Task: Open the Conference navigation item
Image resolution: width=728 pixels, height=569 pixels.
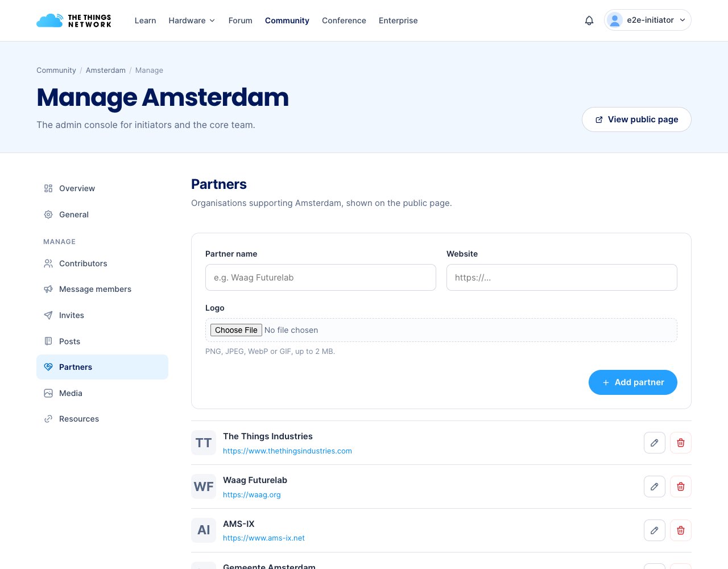Action: pyautogui.click(x=344, y=20)
